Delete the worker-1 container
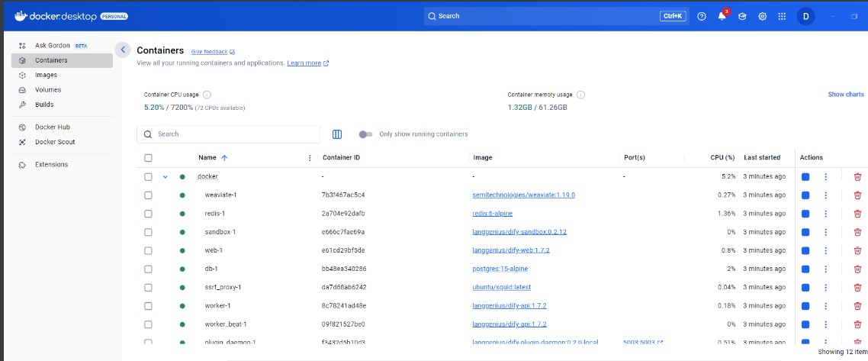The height and width of the screenshot is (361, 868). (x=857, y=305)
